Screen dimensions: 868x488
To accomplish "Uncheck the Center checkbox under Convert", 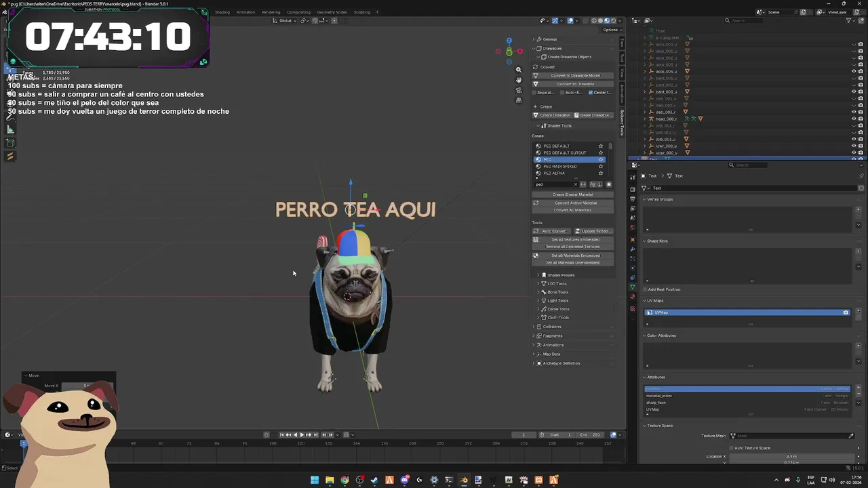I will [x=590, y=92].
